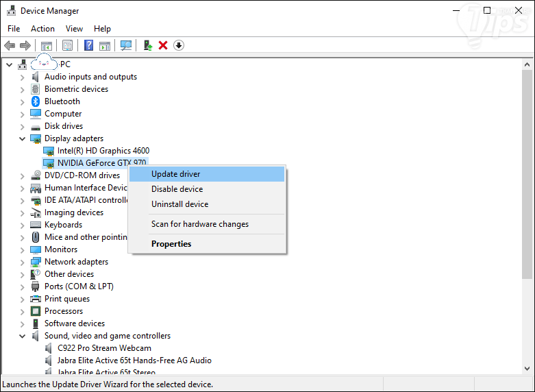This screenshot has height=392, width=535.
Task: Open the View menu
Action: click(74, 29)
